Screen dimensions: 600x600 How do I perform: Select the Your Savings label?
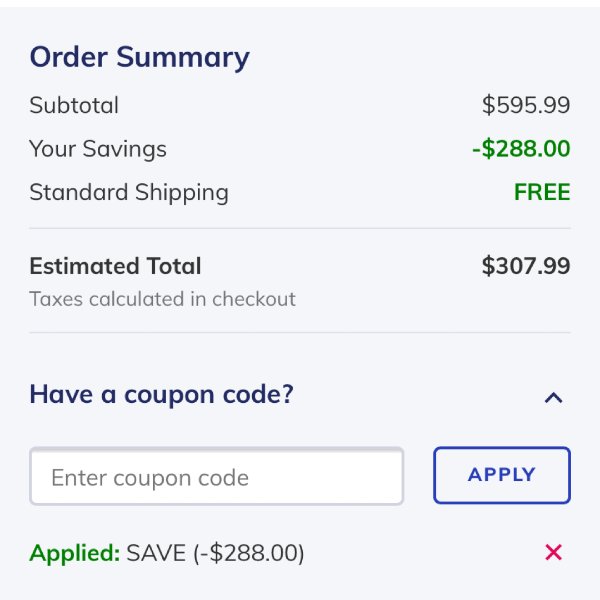(x=98, y=149)
